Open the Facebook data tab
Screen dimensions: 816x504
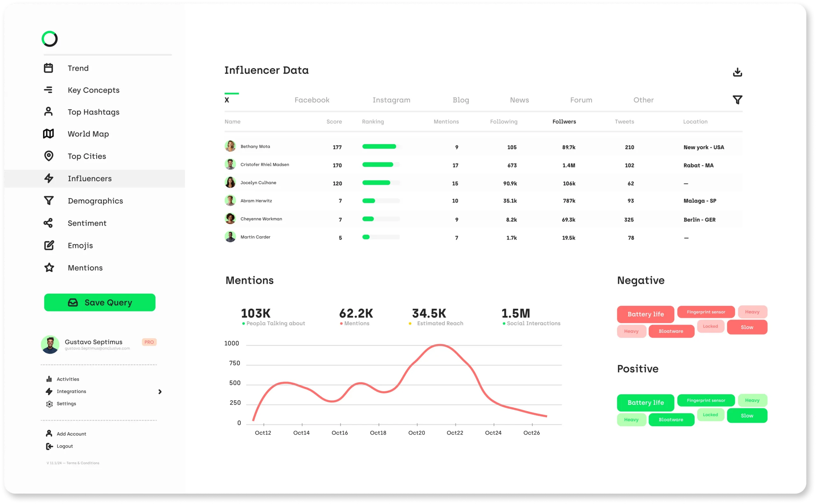[311, 100]
